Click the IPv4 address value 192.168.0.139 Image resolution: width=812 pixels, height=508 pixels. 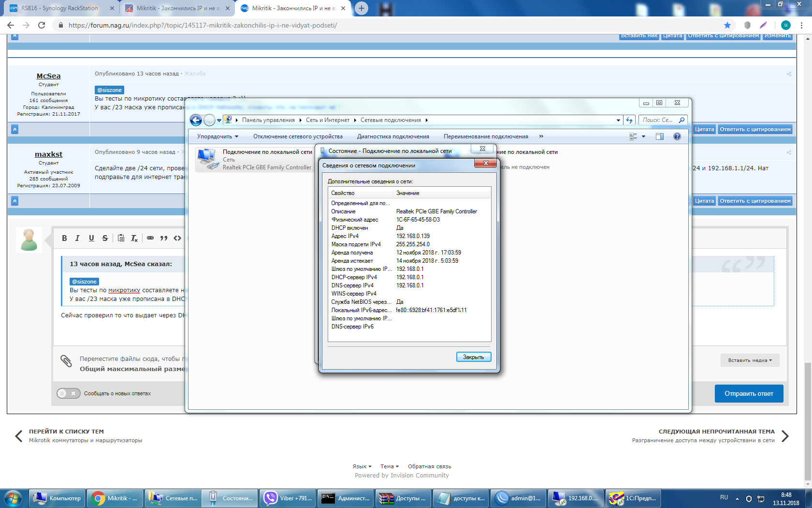413,236
